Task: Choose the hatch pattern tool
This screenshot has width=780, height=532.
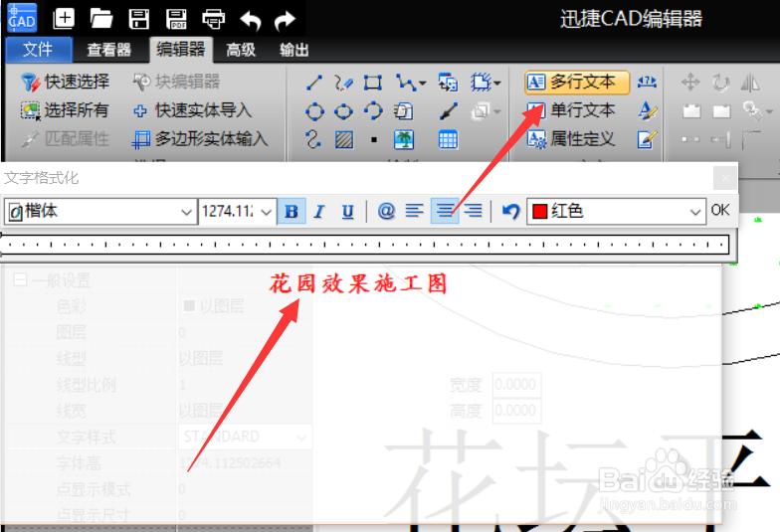Action: coord(344,139)
